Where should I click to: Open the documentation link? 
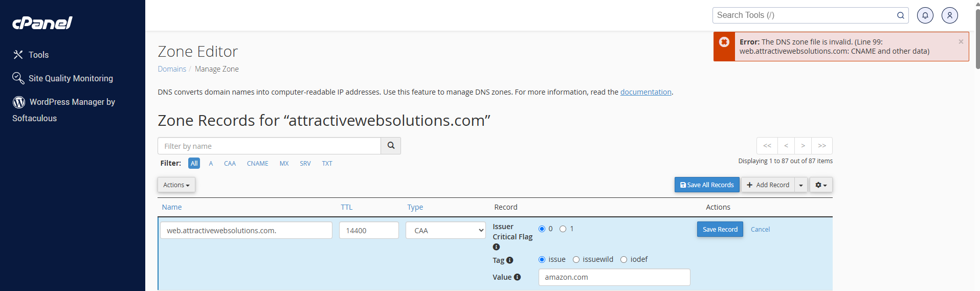[645, 92]
